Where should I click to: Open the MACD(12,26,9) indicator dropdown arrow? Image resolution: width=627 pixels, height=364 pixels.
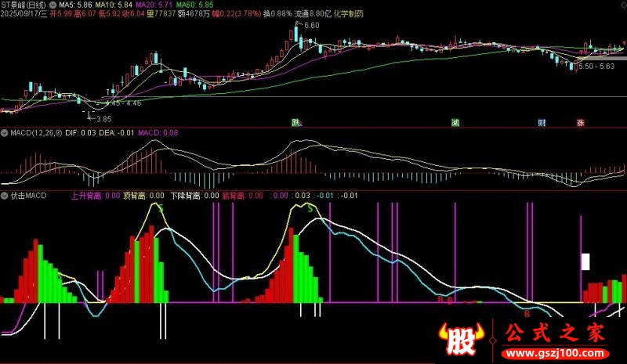(x=5, y=133)
